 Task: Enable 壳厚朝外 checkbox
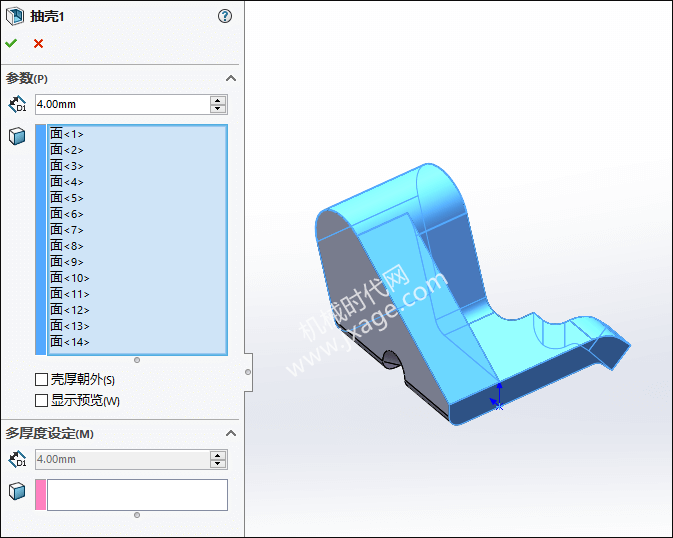(x=41, y=380)
